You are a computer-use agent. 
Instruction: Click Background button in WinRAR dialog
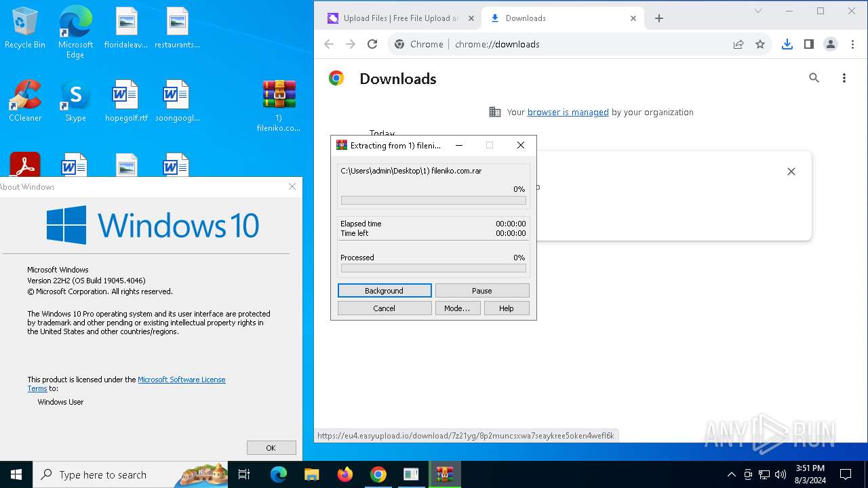(384, 291)
